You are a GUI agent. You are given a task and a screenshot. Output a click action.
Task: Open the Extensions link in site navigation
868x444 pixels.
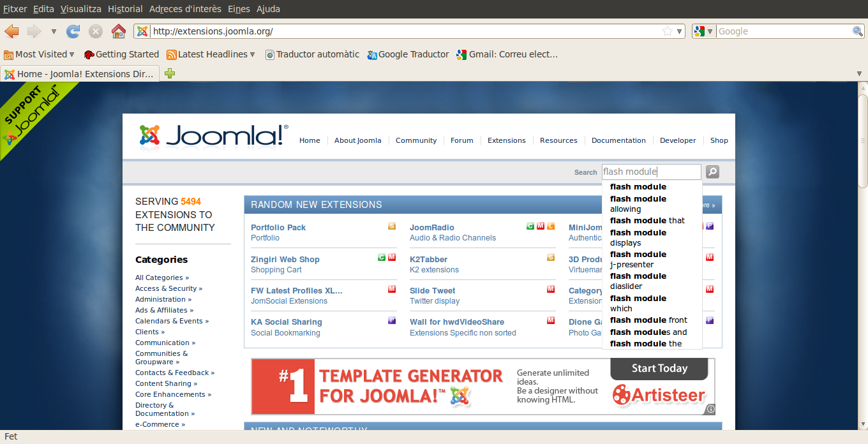[x=507, y=140]
